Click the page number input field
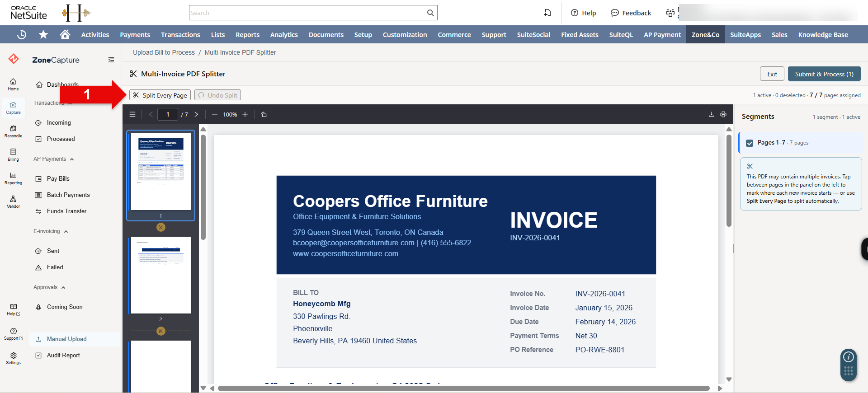The height and width of the screenshot is (393, 868). point(168,114)
